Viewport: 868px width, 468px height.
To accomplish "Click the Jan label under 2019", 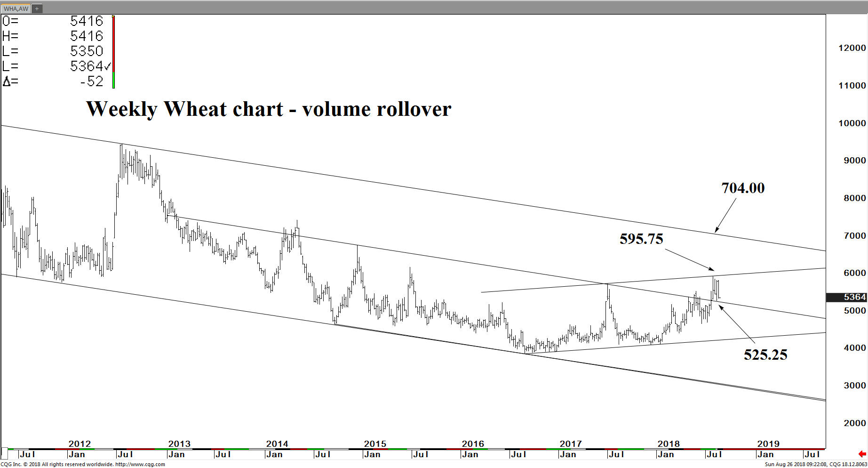I will pos(765,455).
